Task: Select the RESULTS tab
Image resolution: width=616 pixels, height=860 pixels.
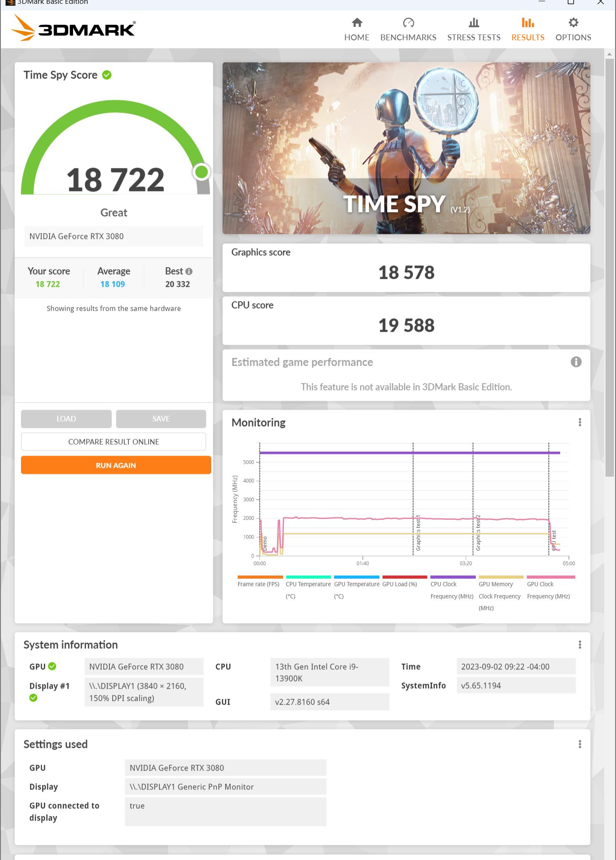Action: coord(528,29)
